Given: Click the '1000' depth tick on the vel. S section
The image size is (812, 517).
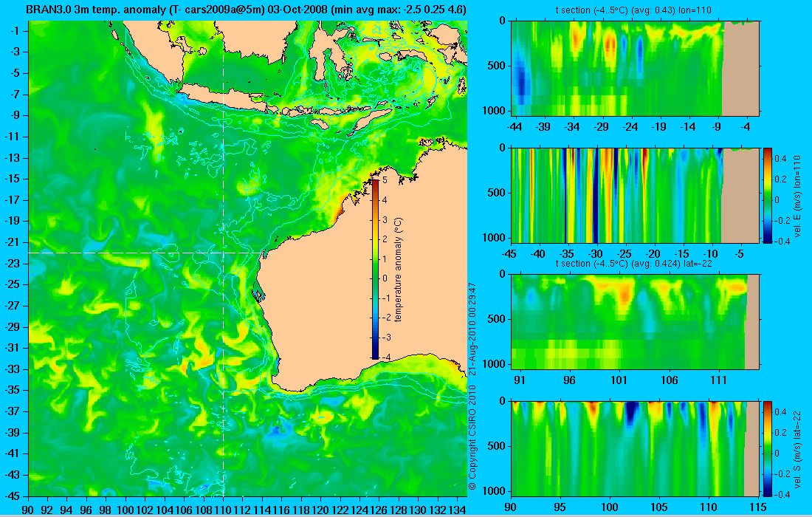Looking at the screenshot, I should 495,490.
